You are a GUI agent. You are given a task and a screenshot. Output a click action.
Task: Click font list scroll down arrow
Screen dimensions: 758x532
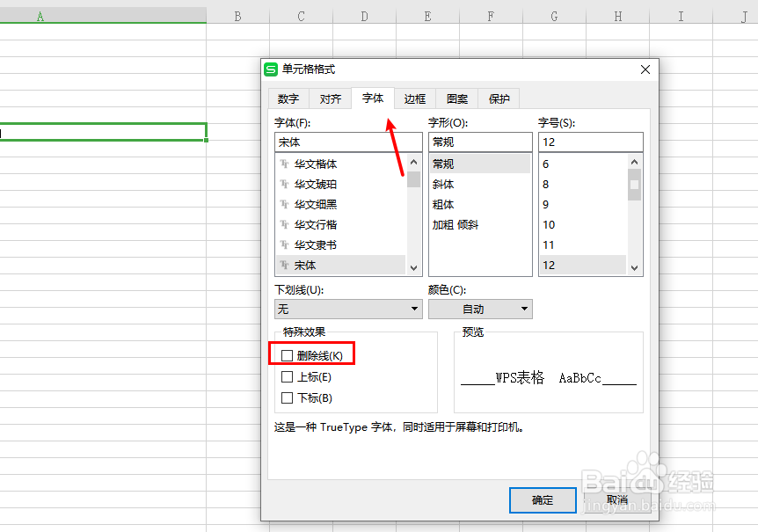(414, 267)
